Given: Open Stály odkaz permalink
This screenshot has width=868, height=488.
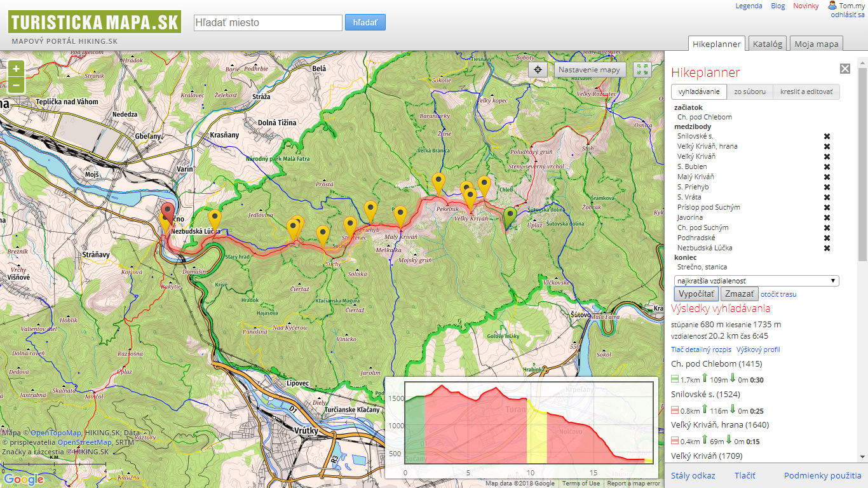Looking at the screenshot, I should click(693, 475).
